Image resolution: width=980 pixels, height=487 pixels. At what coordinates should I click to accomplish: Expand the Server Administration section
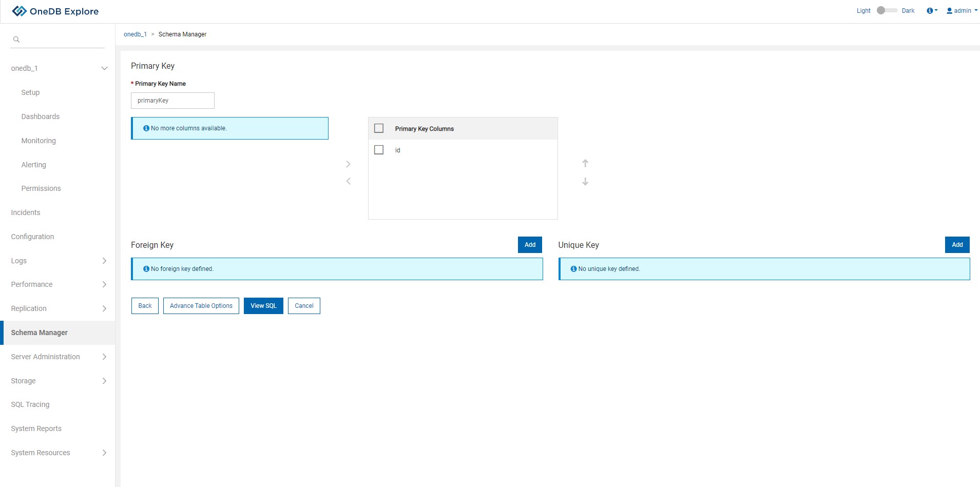click(x=104, y=357)
